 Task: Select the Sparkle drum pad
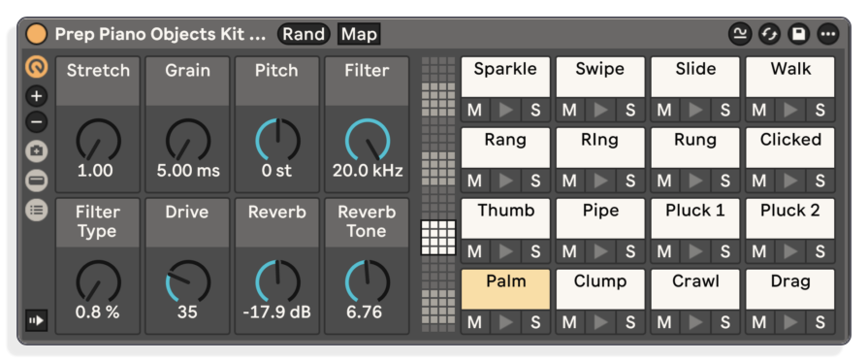pyautogui.click(x=505, y=77)
